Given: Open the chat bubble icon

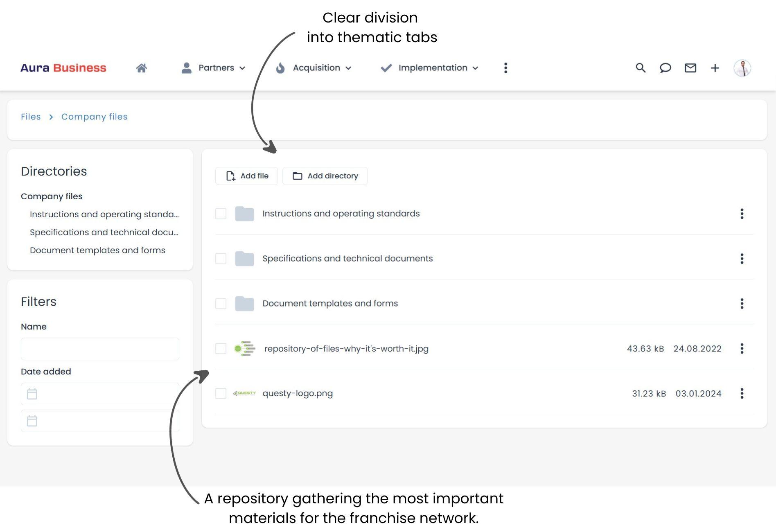Looking at the screenshot, I should pyautogui.click(x=665, y=68).
